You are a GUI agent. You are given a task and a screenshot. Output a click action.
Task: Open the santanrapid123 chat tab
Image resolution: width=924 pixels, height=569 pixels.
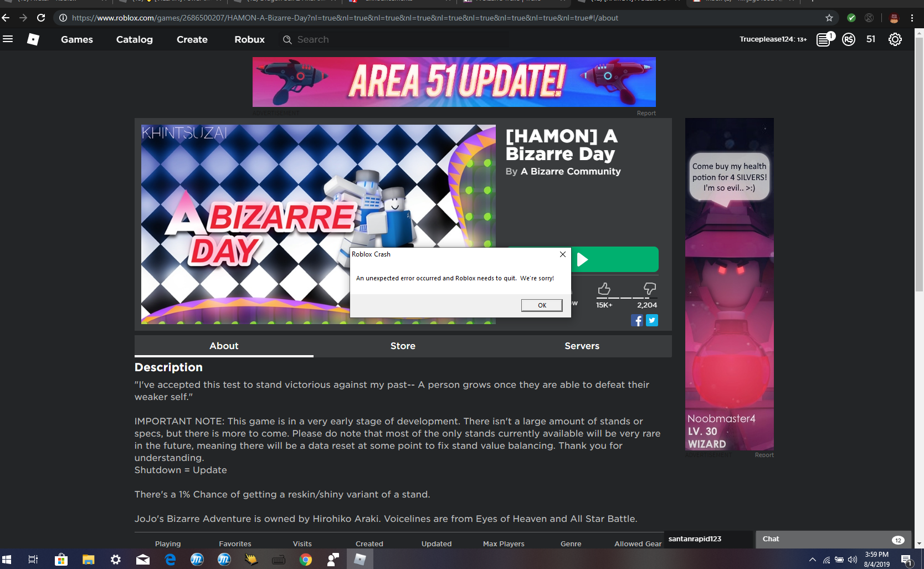coord(708,539)
